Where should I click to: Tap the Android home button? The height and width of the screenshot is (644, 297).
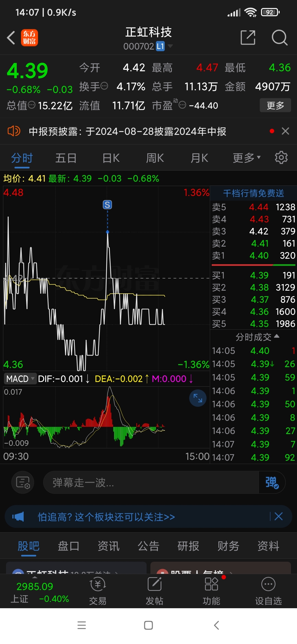click(148, 625)
